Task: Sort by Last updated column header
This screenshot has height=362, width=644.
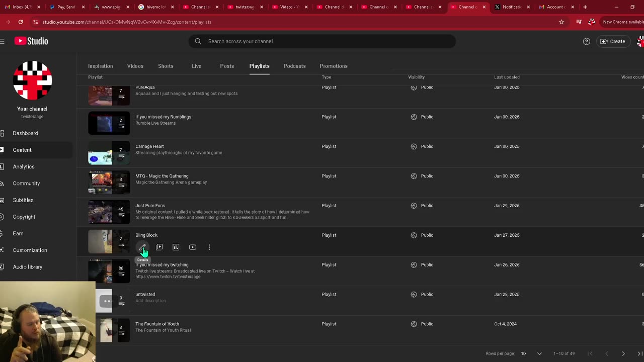Action: 507,77
